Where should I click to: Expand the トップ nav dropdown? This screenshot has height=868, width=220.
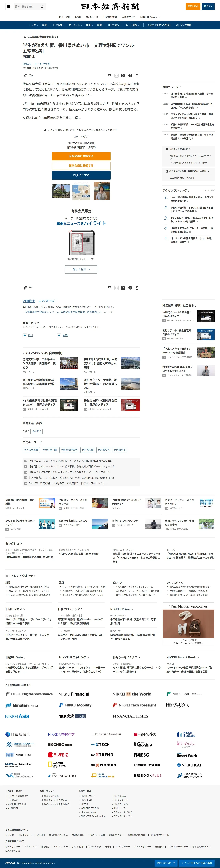33,25
